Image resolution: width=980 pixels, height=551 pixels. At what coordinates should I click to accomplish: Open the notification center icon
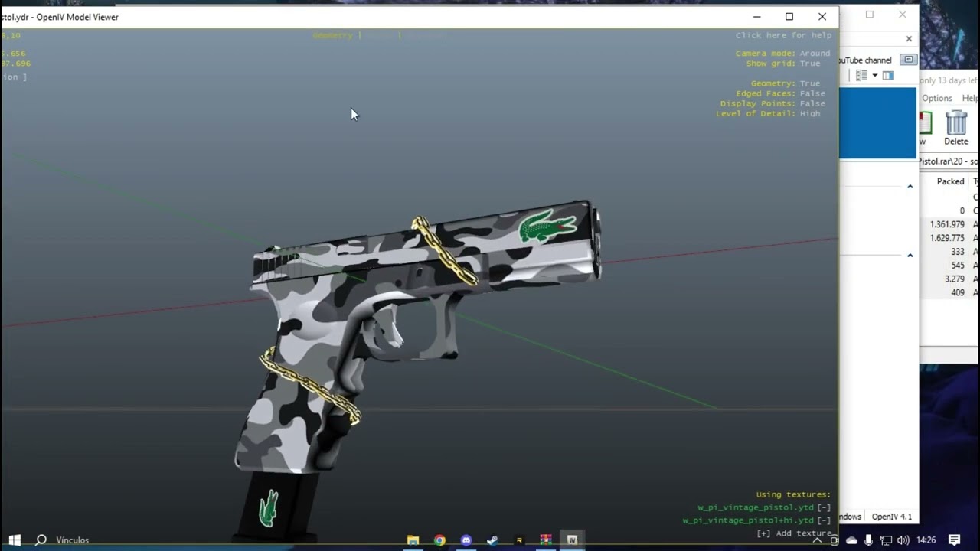[x=955, y=540]
